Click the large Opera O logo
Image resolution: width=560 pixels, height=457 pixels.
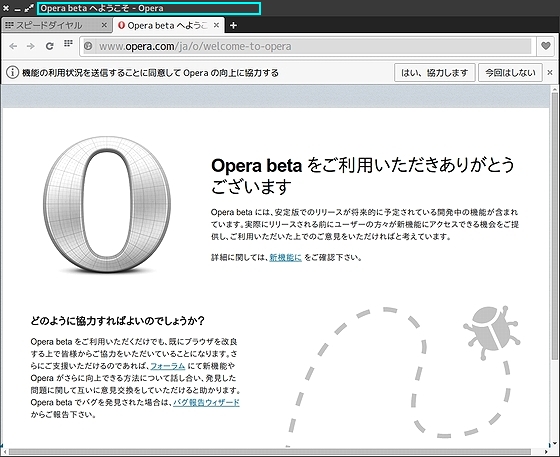coord(106,204)
